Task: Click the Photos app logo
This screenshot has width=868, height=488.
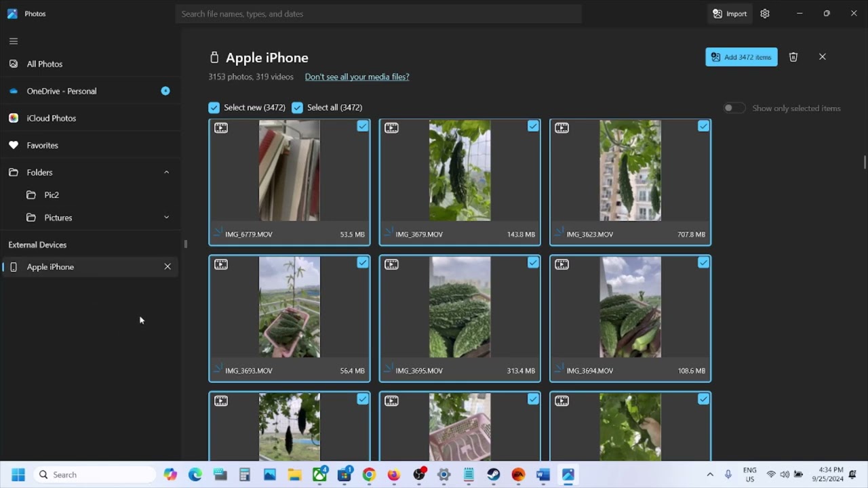Action: 12,14
